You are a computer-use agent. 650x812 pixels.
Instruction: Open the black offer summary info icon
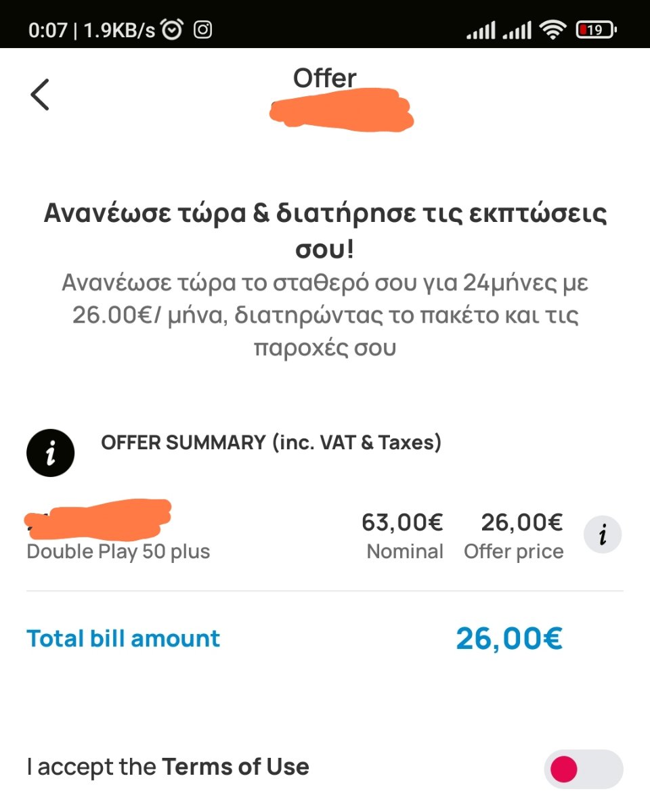[50, 453]
